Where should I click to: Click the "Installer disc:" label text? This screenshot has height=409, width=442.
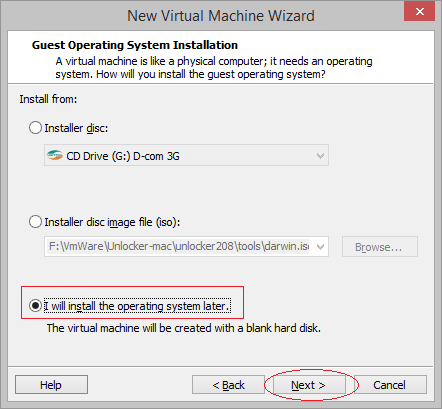(x=76, y=128)
